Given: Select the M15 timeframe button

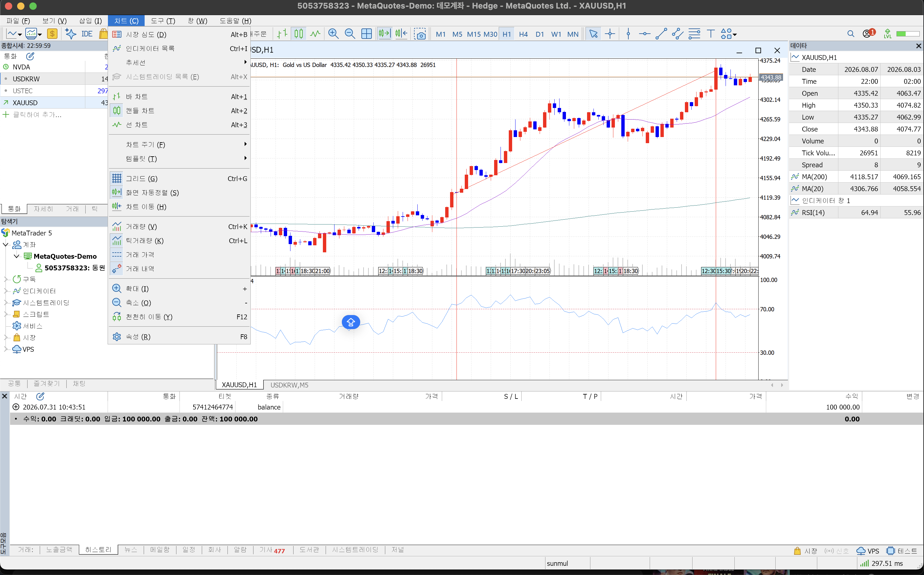Looking at the screenshot, I should coord(474,34).
